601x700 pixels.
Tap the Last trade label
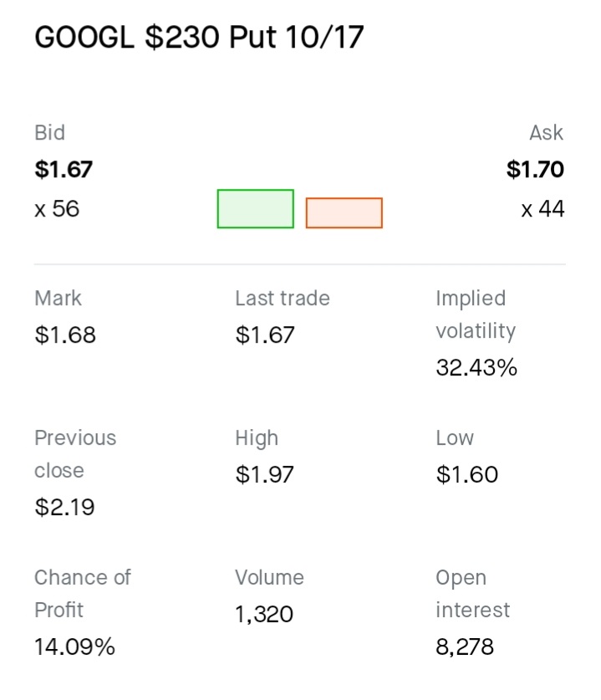(x=282, y=299)
